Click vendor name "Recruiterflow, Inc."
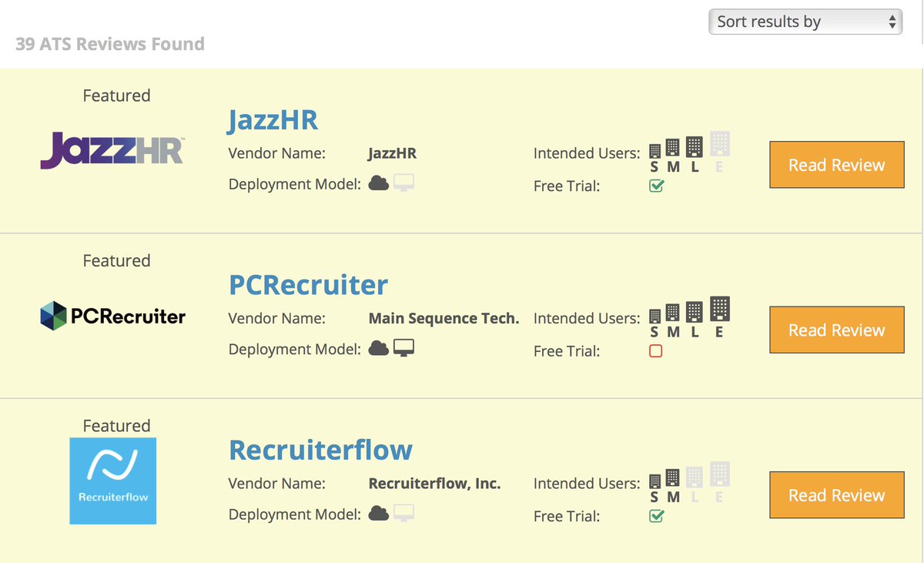Viewport: 924px width, 563px height. 435,484
